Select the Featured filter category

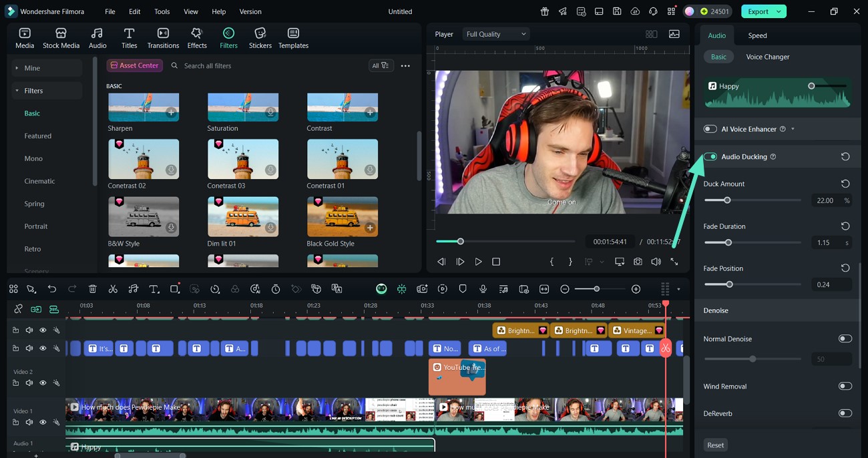38,136
